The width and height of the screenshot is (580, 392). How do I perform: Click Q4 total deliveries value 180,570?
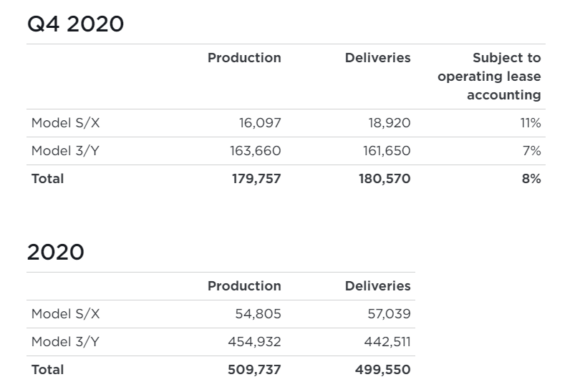click(385, 179)
